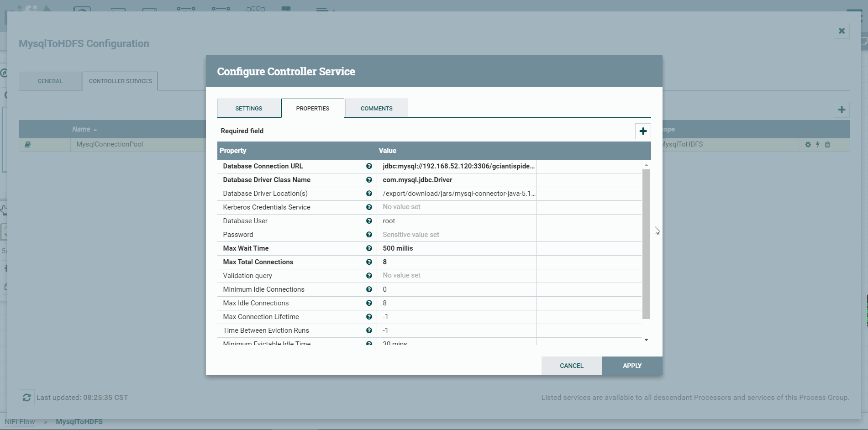Open the Comments tab
The image size is (868, 430).
click(x=377, y=108)
